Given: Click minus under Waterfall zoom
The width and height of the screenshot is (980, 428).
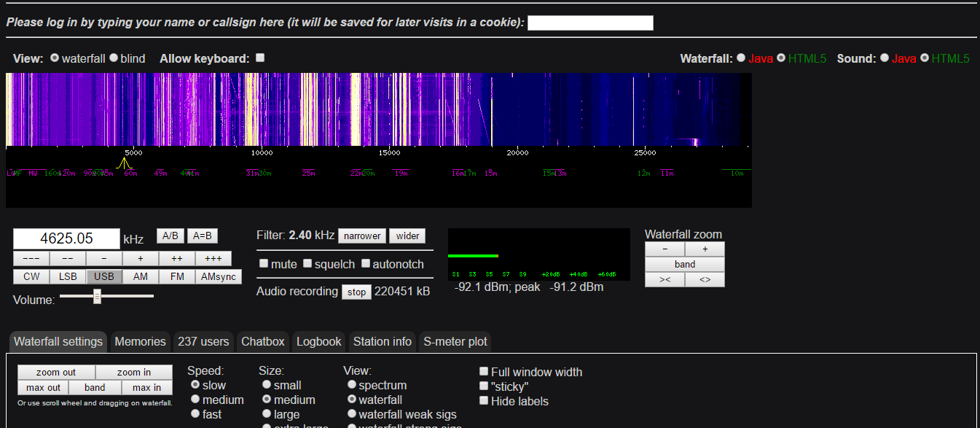Looking at the screenshot, I should pos(665,249).
